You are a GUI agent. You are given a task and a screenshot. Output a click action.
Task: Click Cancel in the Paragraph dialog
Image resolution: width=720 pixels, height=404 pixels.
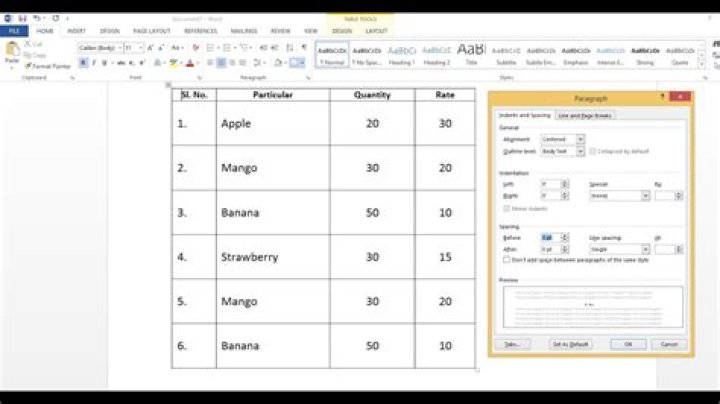click(x=669, y=344)
